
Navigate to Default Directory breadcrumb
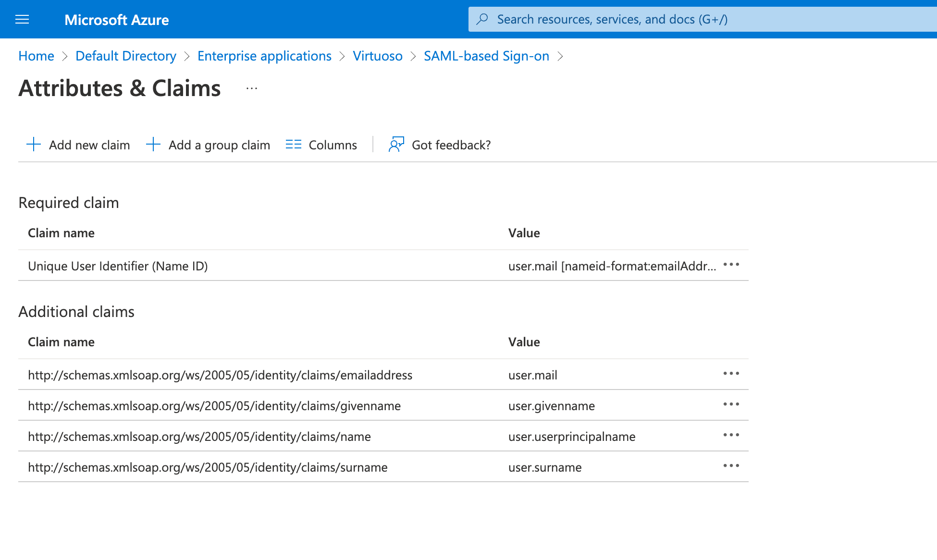tap(126, 56)
